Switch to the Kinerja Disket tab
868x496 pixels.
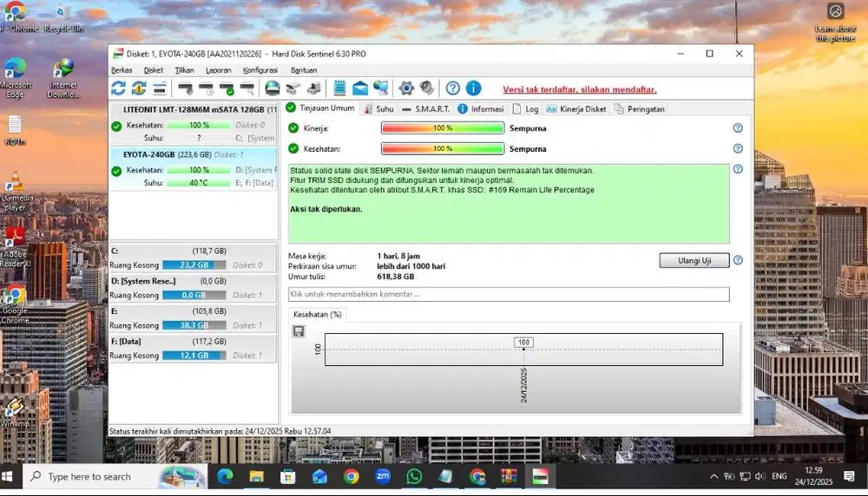576,109
